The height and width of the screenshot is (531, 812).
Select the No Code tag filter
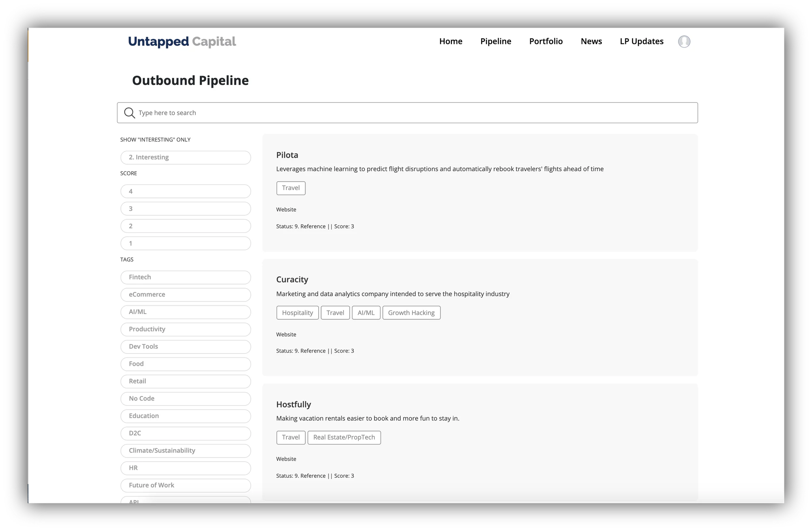point(186,399)
